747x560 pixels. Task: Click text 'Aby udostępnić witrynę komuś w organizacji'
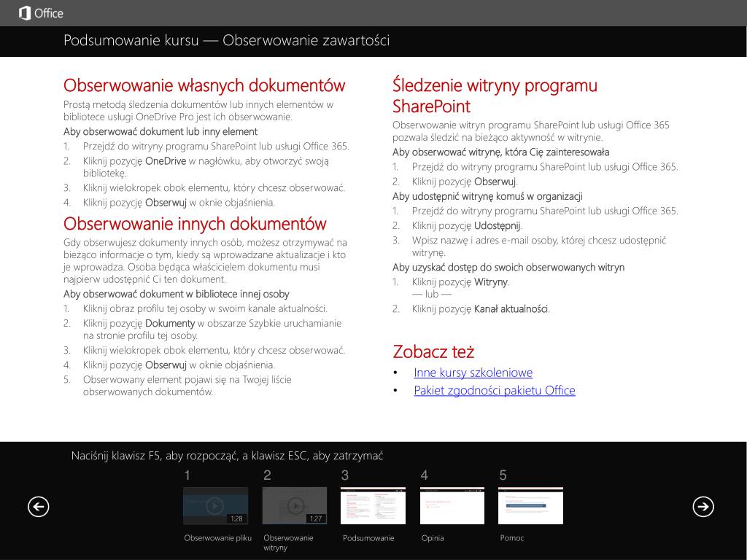487,197
